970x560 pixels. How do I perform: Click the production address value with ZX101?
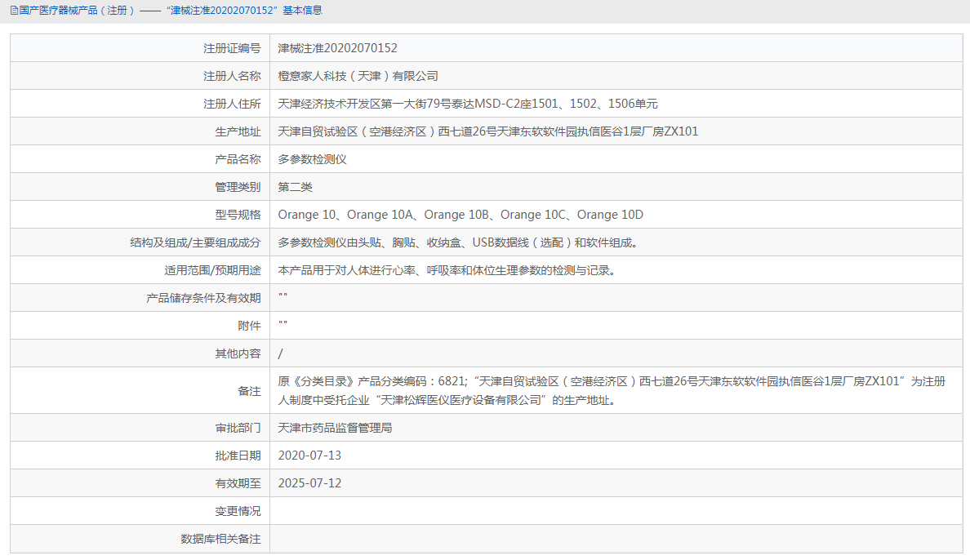pyautogui.click(x=487, y=131)
